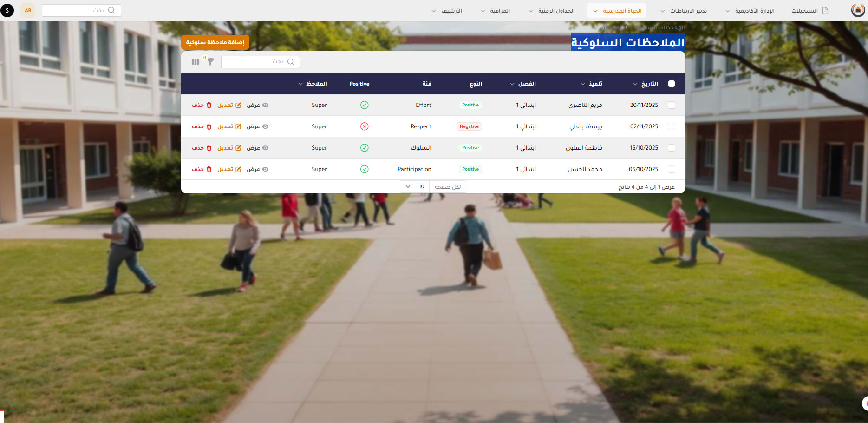The height and width of the screenshot is (423, 868).
Task: Open the الجداول الزمنية menu
Action: click(x=551, y=11)
